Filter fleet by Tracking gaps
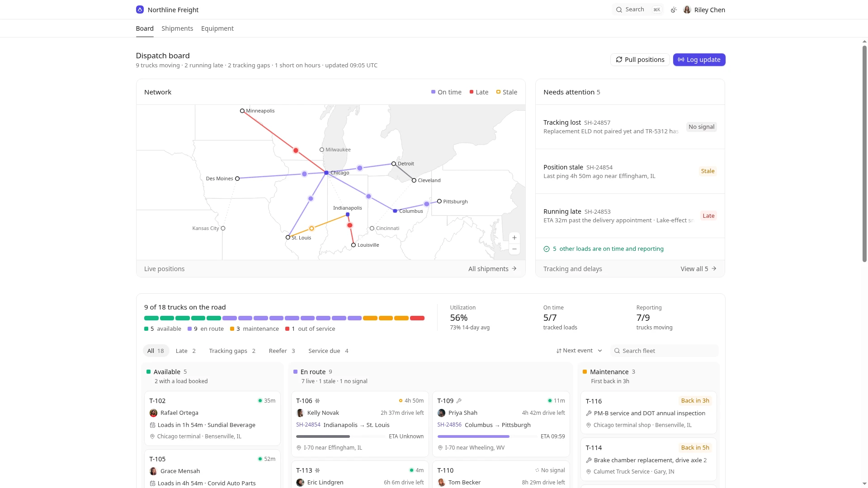Image resolution: width=868 pixels, height=488 pixels. click(232, 351)
